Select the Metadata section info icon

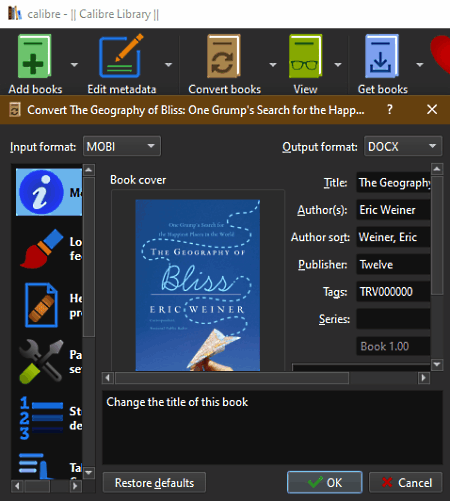pyautogui.click(x=41, y=192)
